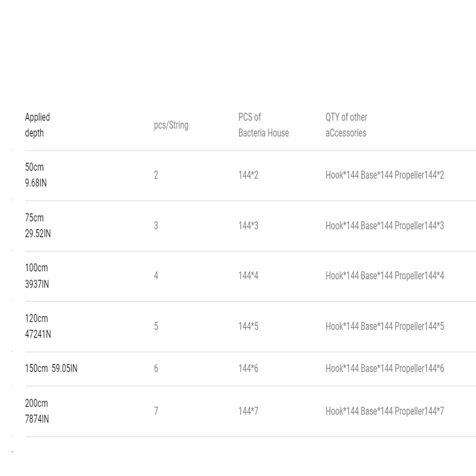
Task: Select the "144*4" bacteria house cell
Action: pyautogui.click(x=248, y=276)
